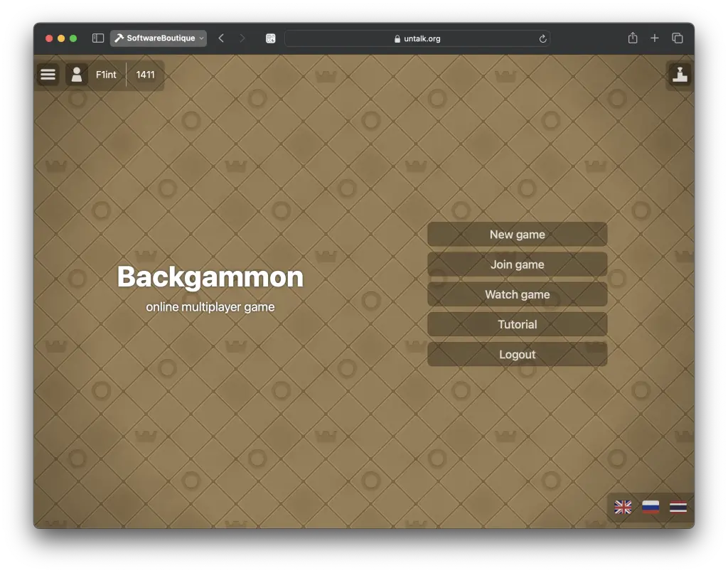This screenshot has height=573, width=728.
Task: Open a new browser tab
Action: point(655,38)
